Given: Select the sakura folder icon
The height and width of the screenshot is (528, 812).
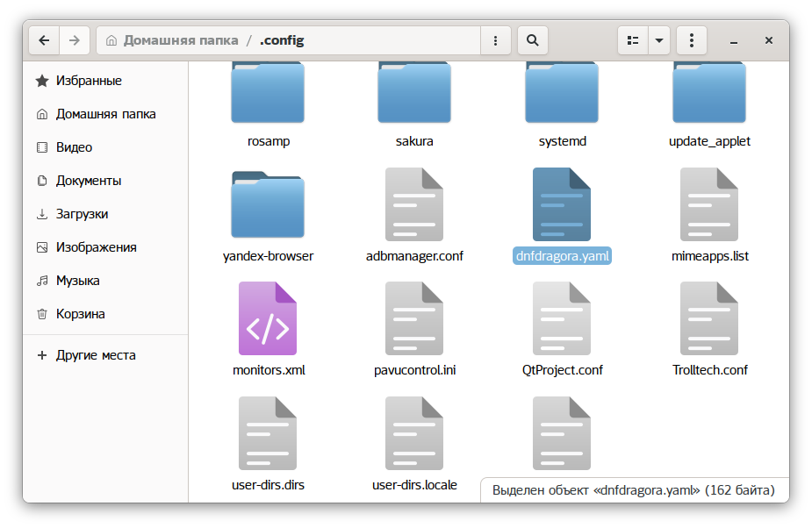Looking at the screenshot, I should pos(414,92).
